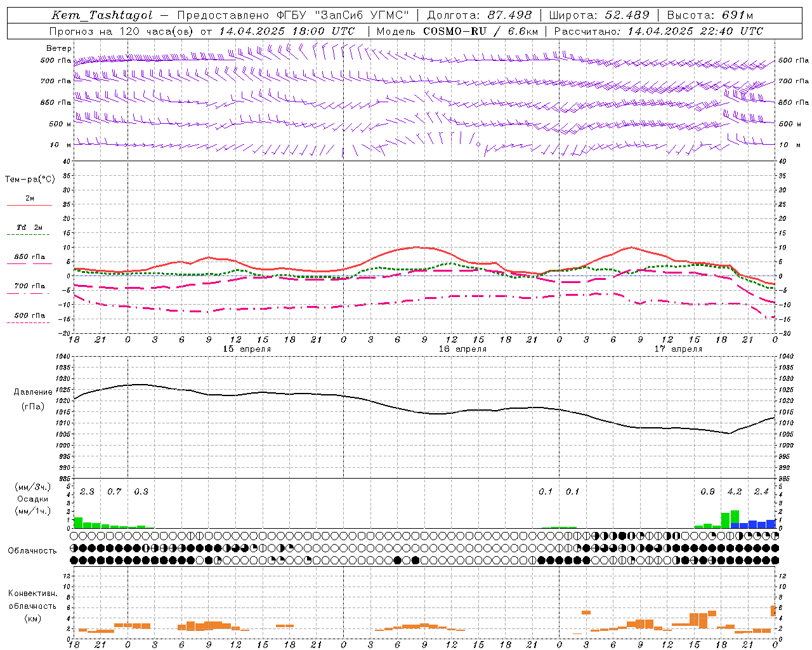Click the precipitation value 0.9
This screenshot has width=812, height=650.
707,491
